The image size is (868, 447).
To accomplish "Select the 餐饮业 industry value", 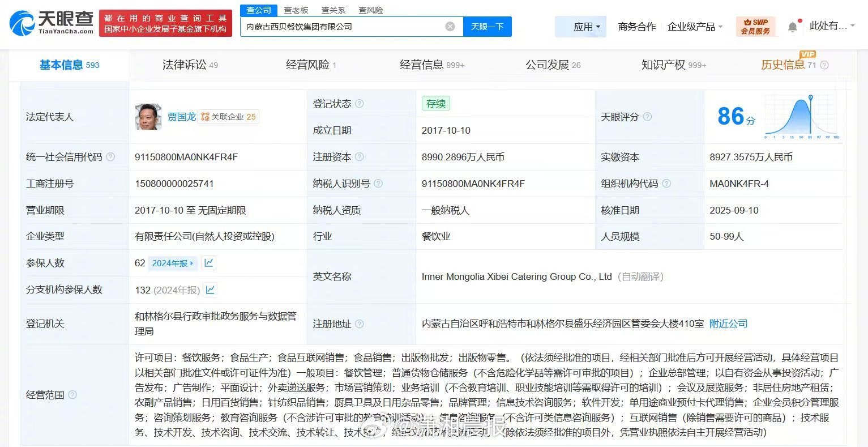I will pos(436,236).
